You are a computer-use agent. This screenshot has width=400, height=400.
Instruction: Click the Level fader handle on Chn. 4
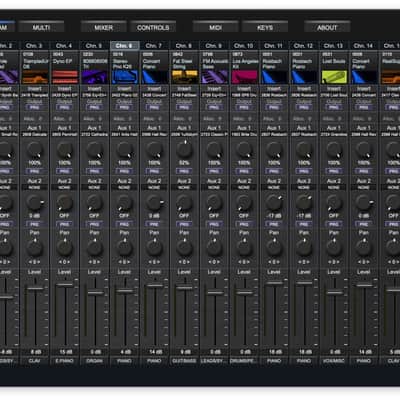tap(65, 285)
